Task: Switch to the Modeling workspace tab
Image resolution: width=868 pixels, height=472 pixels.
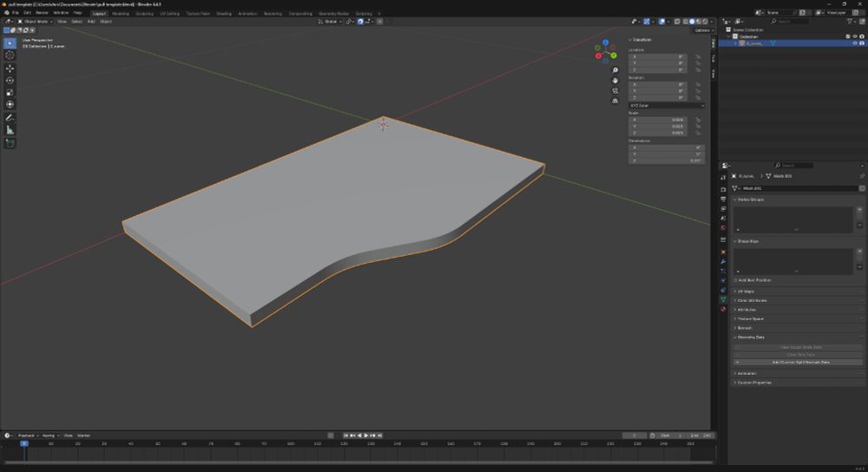Action: coord(120,13)
